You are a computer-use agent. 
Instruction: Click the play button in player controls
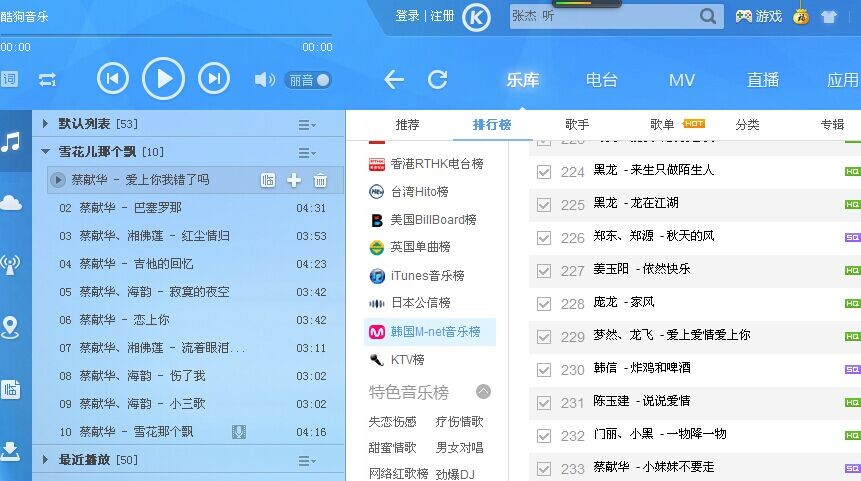[x=163, y=79]
